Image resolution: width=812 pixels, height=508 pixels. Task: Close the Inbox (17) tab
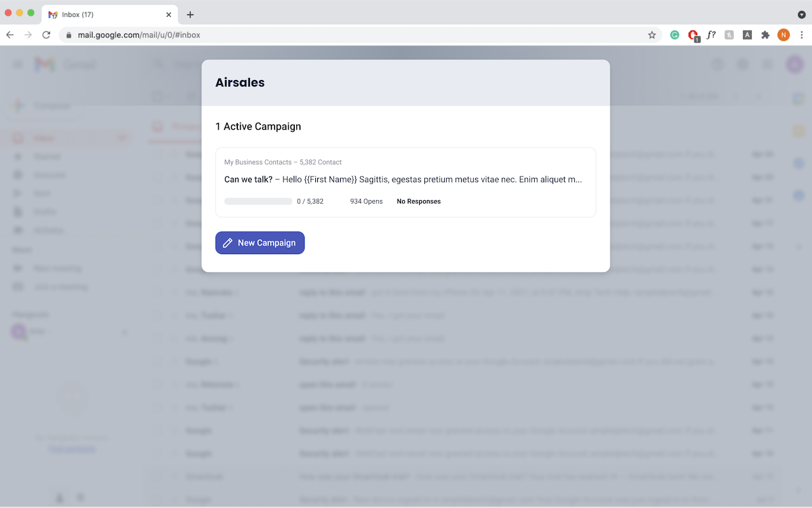168,15
